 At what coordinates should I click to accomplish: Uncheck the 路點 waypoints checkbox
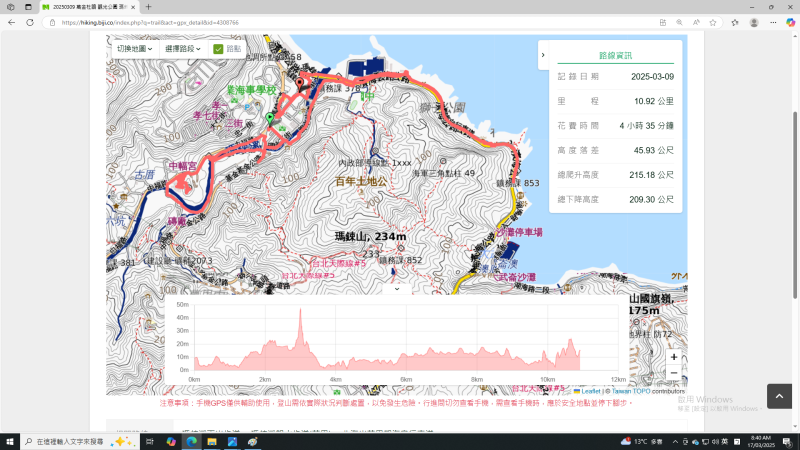click(218, 48)
